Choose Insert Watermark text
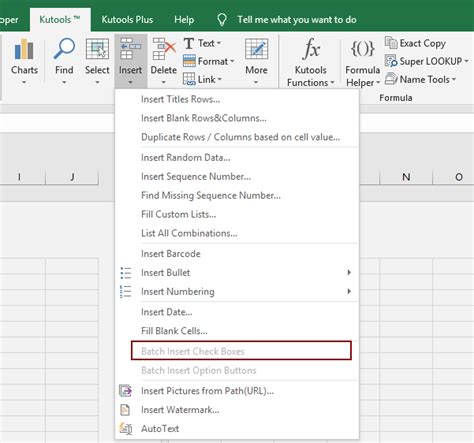Screen dimensions: 474x443 pyautogui.click(x=180, y=410)
